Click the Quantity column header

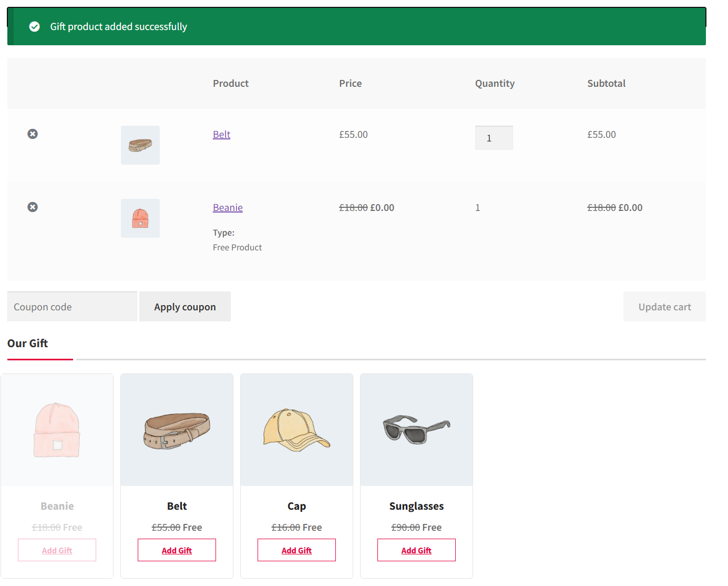(495, 84)
